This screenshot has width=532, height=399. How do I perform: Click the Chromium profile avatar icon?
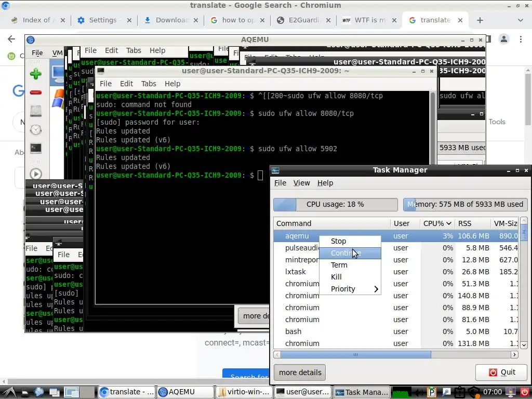pyautogui.click(x=504, y=39)
